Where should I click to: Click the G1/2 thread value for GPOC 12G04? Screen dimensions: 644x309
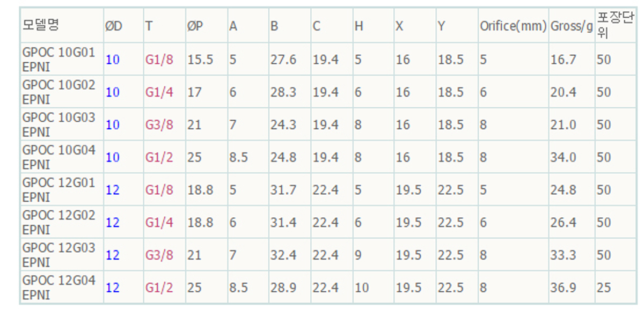click(x=159, y=288)
